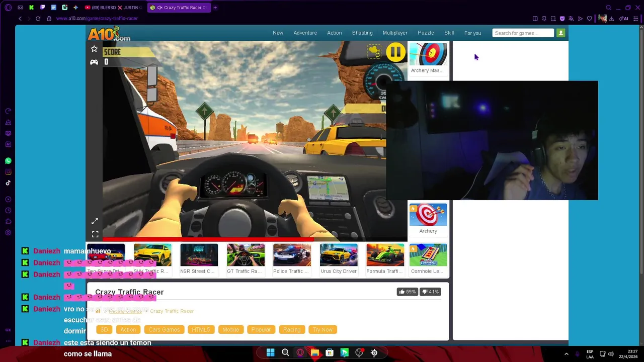Open the Action category
Image resolution: width=644 pixels, height=362 pixels.
[x=334, y=33]
